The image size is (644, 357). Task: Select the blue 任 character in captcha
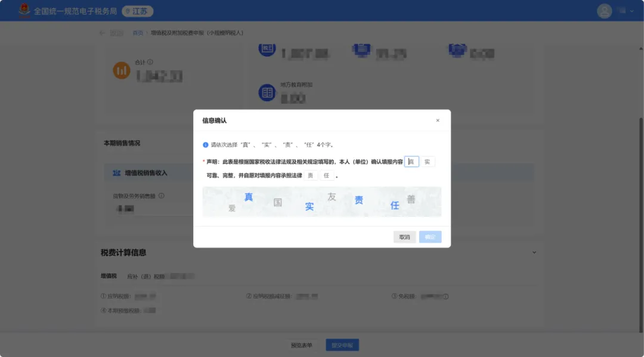coord(394,206)
